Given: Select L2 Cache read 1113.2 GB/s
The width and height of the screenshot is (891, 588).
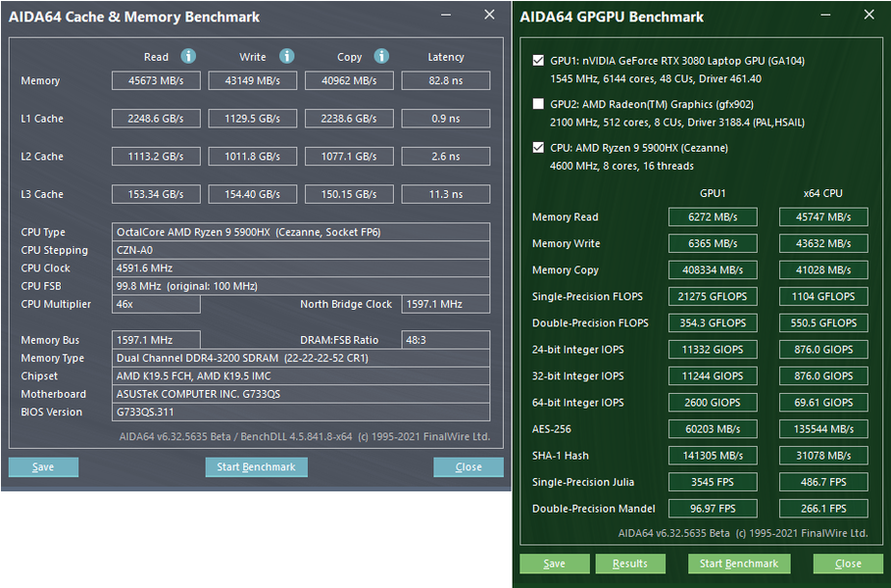Looking at the screenshot, I should click(x=156, y=156).
